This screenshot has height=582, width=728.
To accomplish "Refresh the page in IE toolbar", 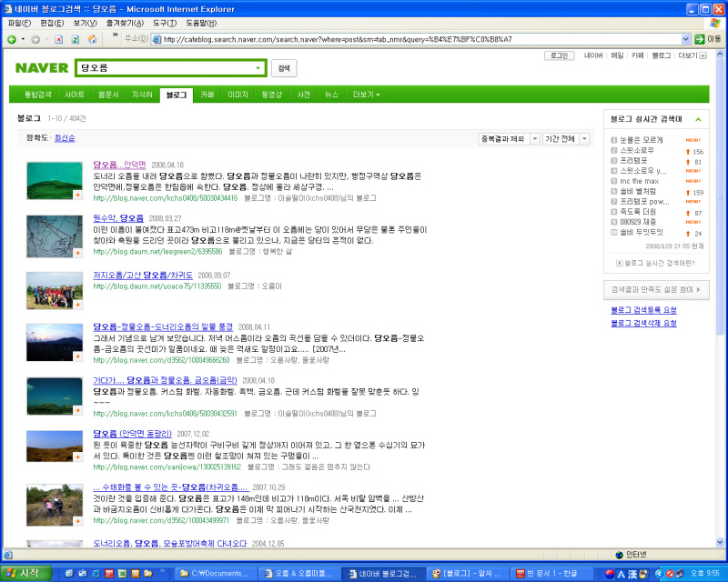I will click(x=76, y=39).
